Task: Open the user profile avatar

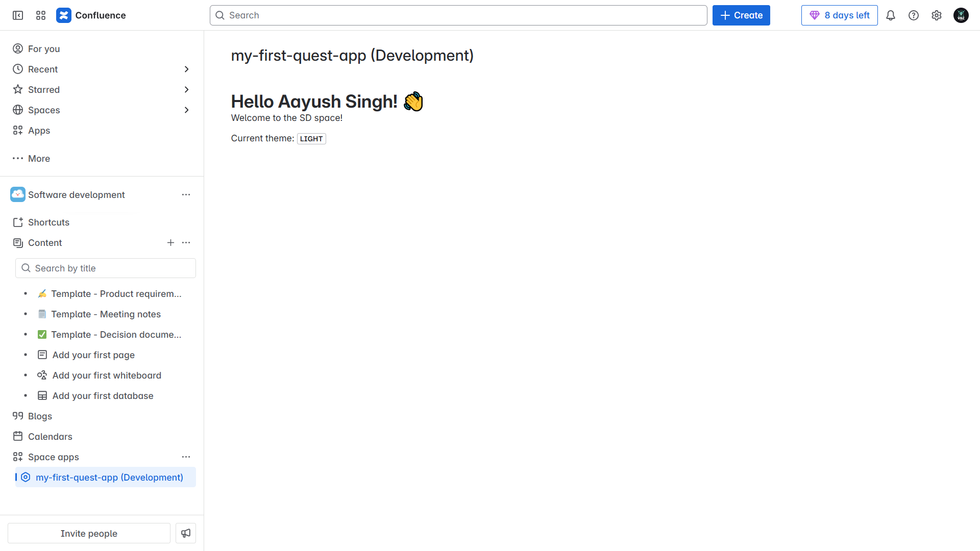Action: click(x=961, y=15)
